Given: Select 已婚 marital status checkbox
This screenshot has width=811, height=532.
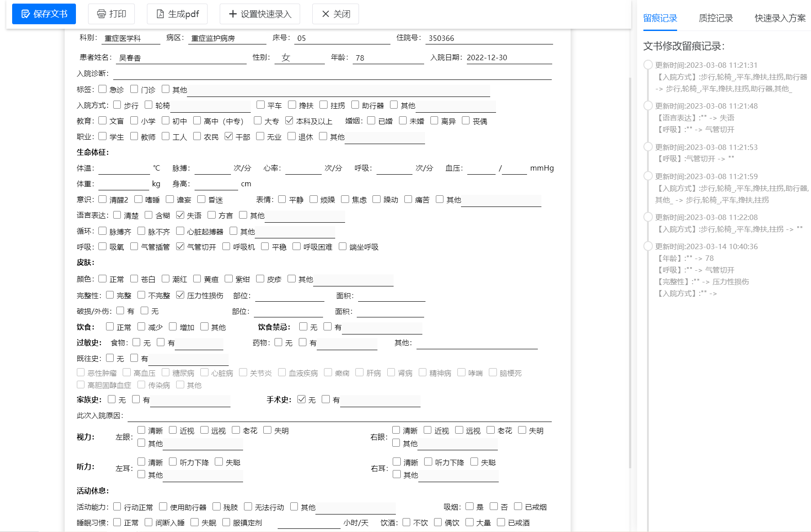Looking at the screenshot, I should [x=371, y=121].
